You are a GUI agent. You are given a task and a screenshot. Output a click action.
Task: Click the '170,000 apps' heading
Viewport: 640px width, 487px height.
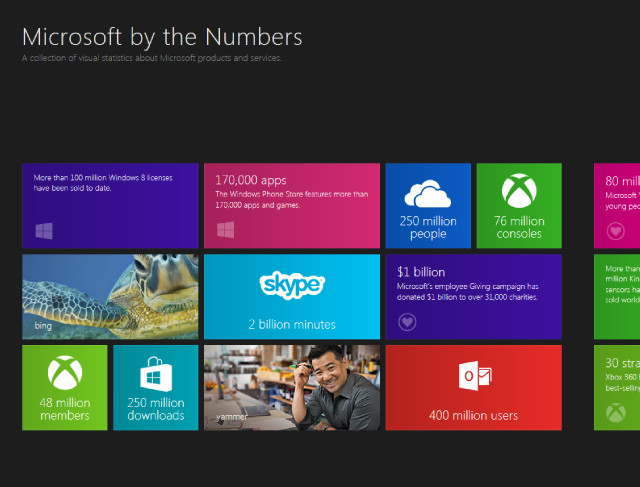coord(251,180)
